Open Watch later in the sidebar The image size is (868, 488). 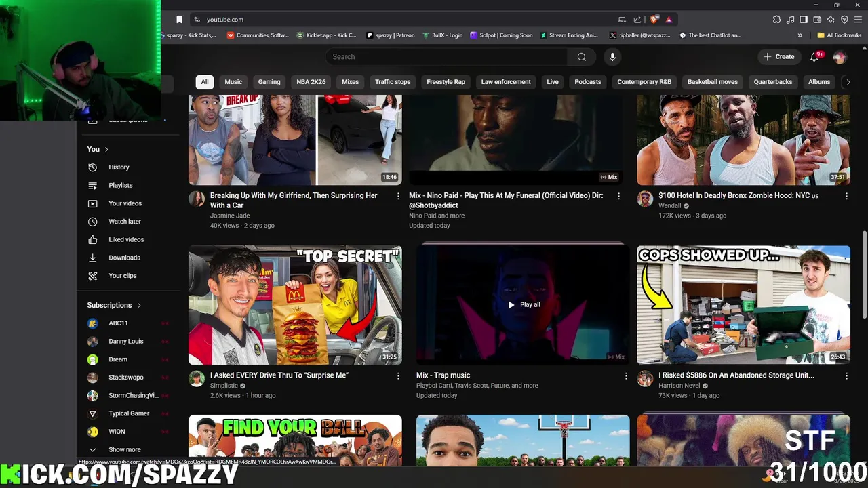125,222
